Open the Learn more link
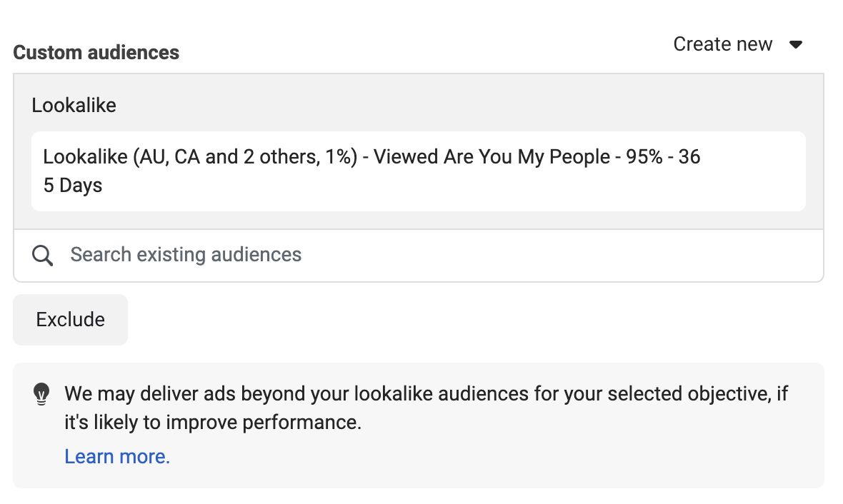This screenshot has height=504, width=843. 117,457
